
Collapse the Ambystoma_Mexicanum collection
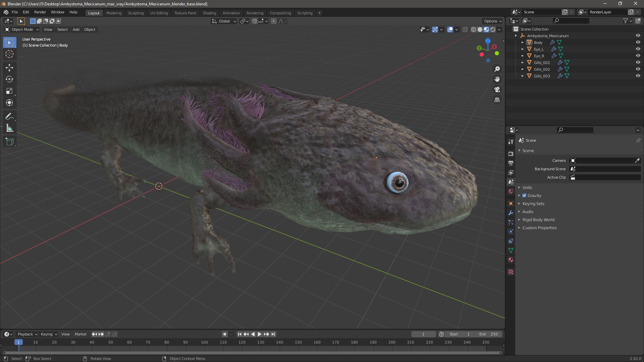click(516, 36)
